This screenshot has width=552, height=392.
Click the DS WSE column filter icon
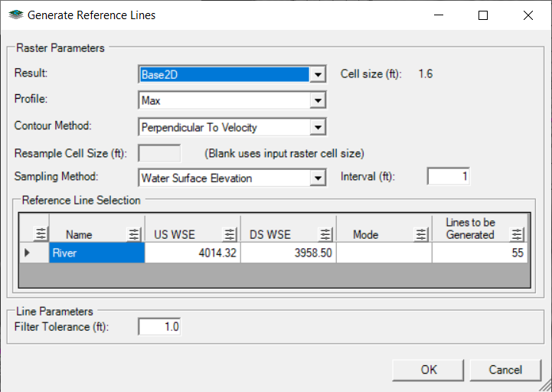click(x=325, y=234)
